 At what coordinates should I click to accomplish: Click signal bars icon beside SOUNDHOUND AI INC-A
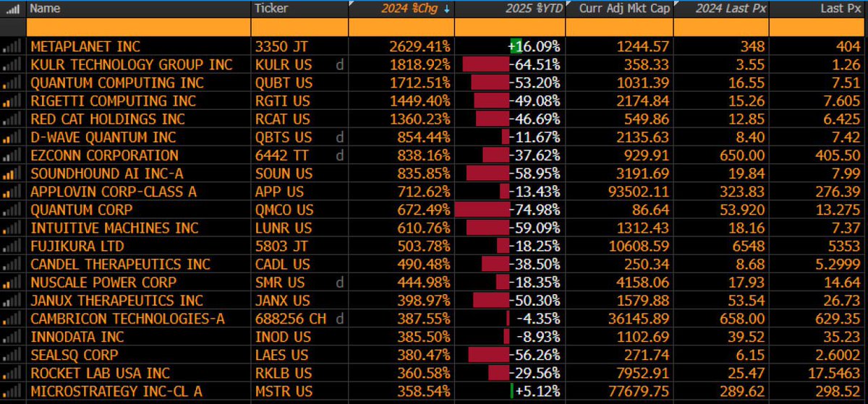(x=13, y=173)
